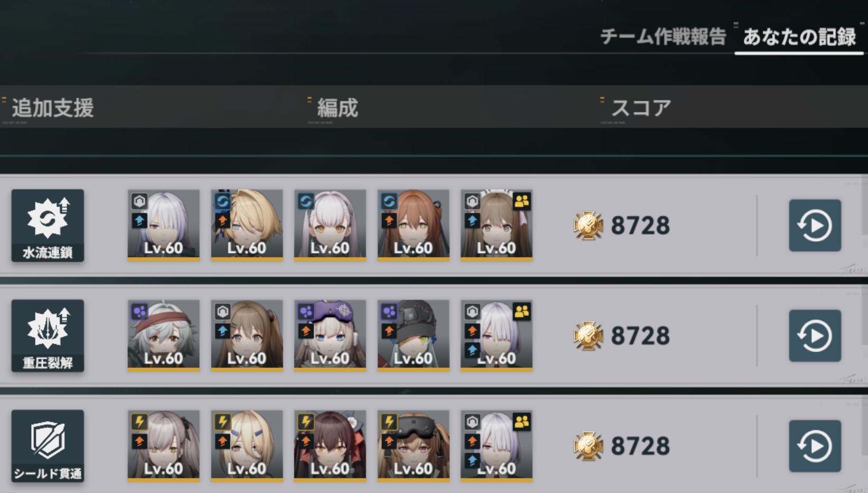The width and height of the screenshot is (868, 493).
Task: Select the blonde doll in 水流連鎖 row
Action: pos(247,225)
